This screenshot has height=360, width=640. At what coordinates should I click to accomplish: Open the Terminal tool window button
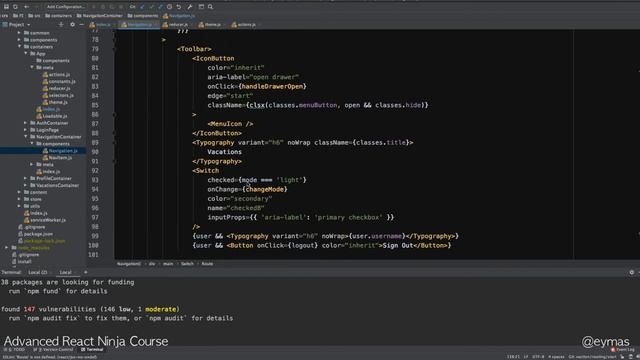tap(92, 349)
